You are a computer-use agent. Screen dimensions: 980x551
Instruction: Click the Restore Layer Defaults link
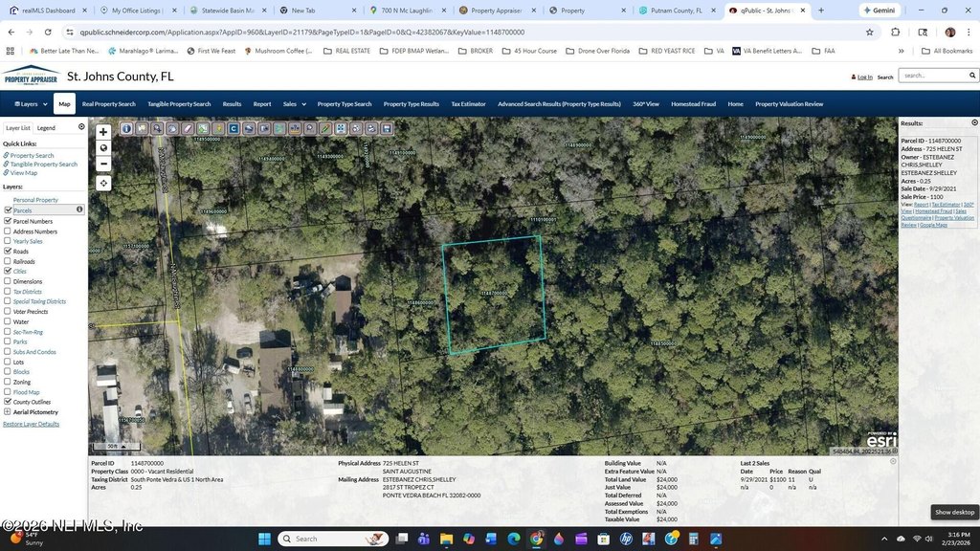(x=32, y=424)
